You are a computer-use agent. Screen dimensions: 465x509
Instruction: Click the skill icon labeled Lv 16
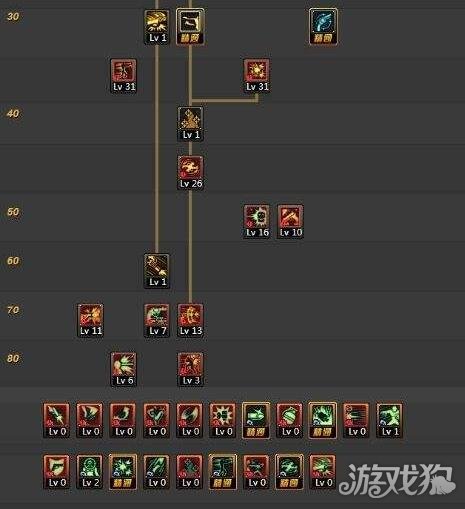257,222
